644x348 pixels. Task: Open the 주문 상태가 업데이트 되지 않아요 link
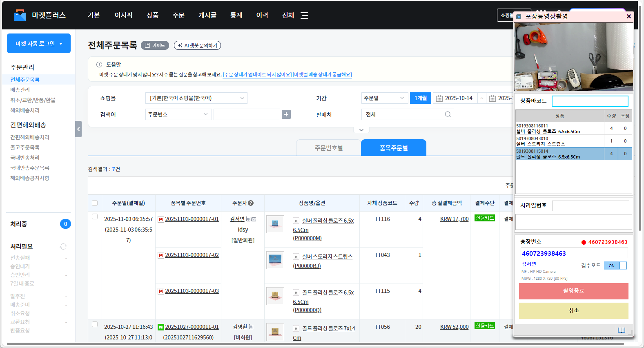click(x=257, y=75)
